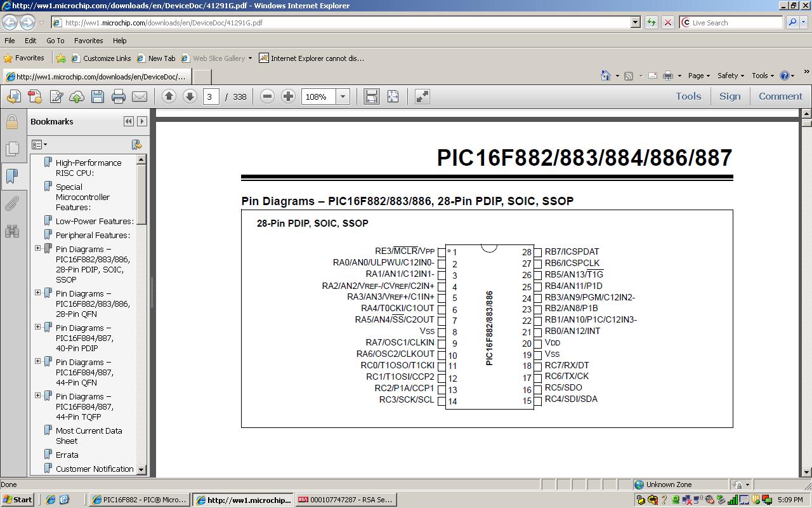The height and width of the screenshot is (508, 812).
Task: Open the Go To menu
Action: point(55,41)
